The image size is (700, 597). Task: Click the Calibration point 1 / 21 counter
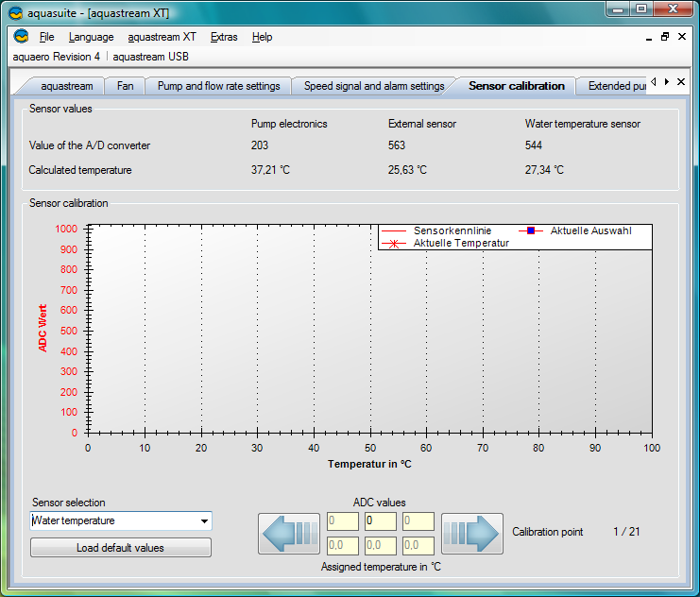tap(626, 532)
